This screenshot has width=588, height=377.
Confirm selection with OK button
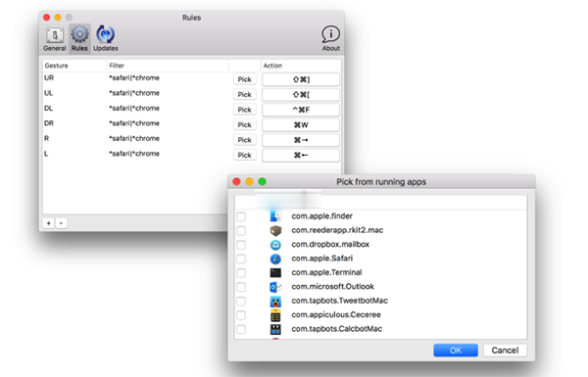456,351
